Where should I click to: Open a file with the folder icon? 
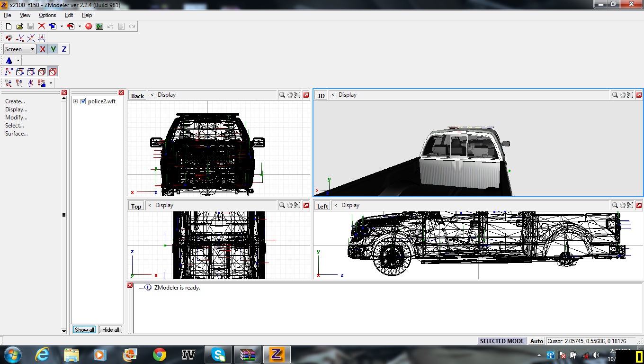[x=19, y=27]
